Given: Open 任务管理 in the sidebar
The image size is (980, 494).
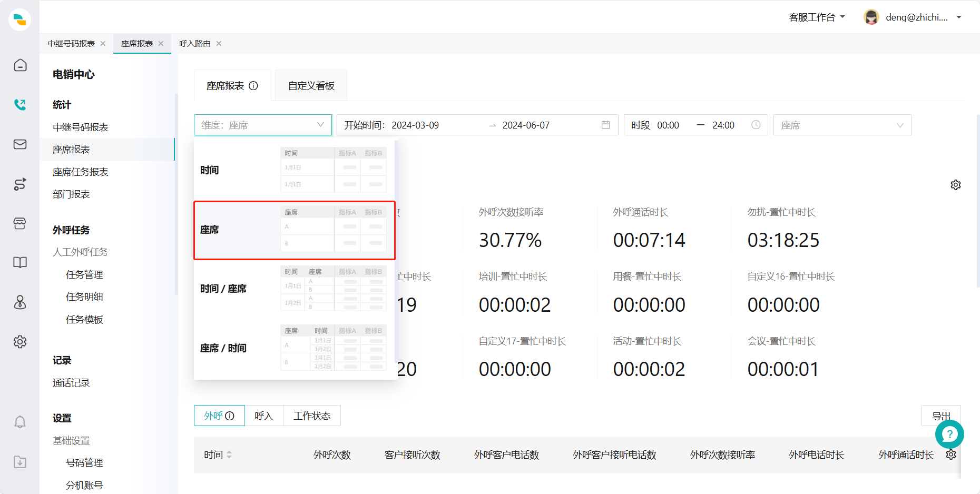Looking at the screenshot, I should [x=84, y=275].
